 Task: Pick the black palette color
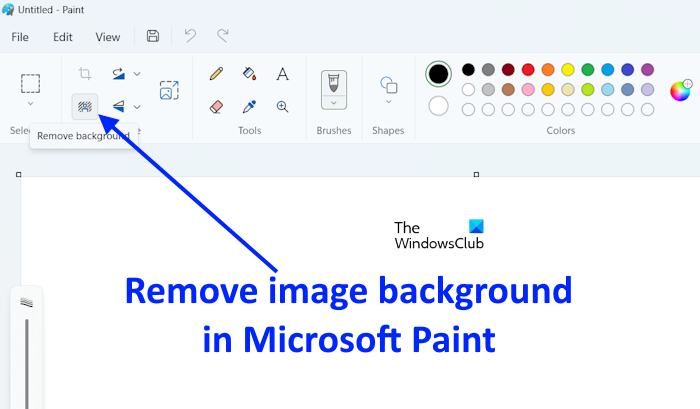point(468,70)
